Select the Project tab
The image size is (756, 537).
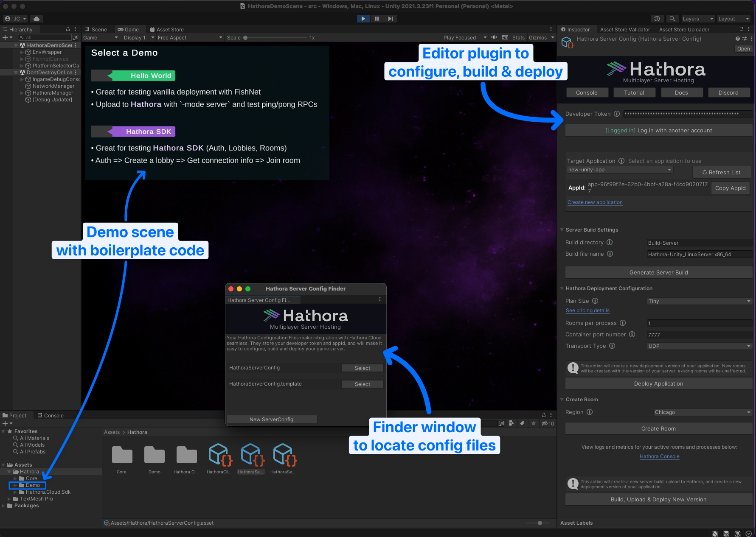14,415
